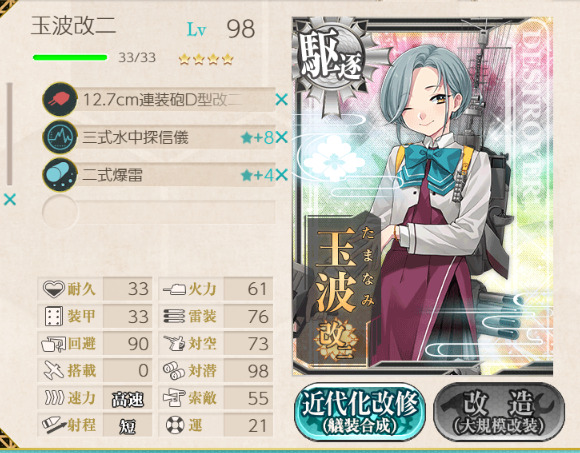Remove 三式水中探信儀 using its X mark

[281, 138]
